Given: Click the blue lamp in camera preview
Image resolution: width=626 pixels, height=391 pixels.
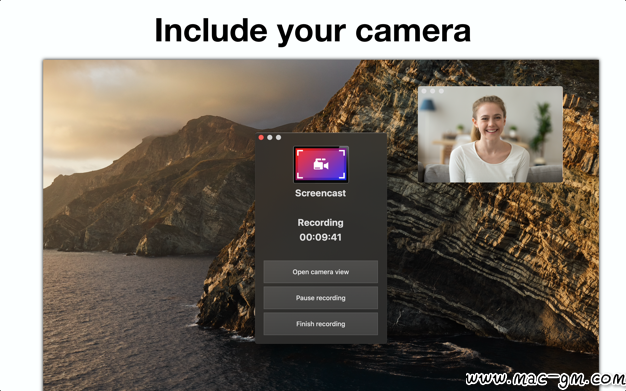Looking at the screenshot, I should 428,105.
